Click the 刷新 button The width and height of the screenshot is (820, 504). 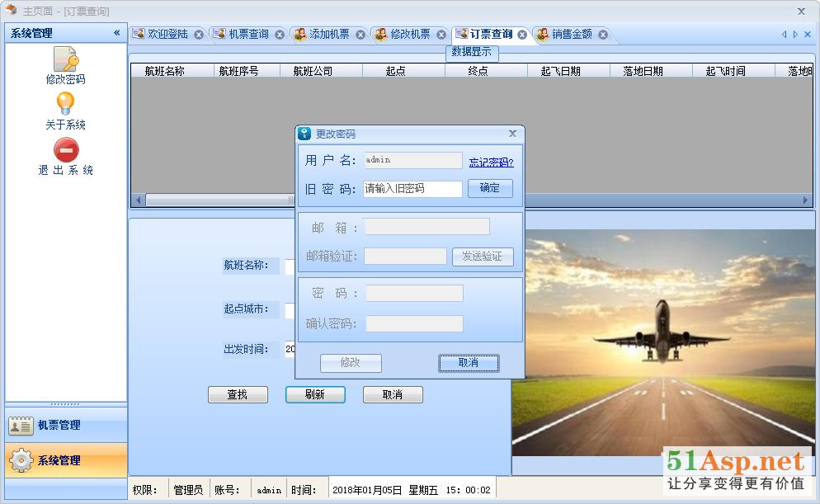(315, 395)
